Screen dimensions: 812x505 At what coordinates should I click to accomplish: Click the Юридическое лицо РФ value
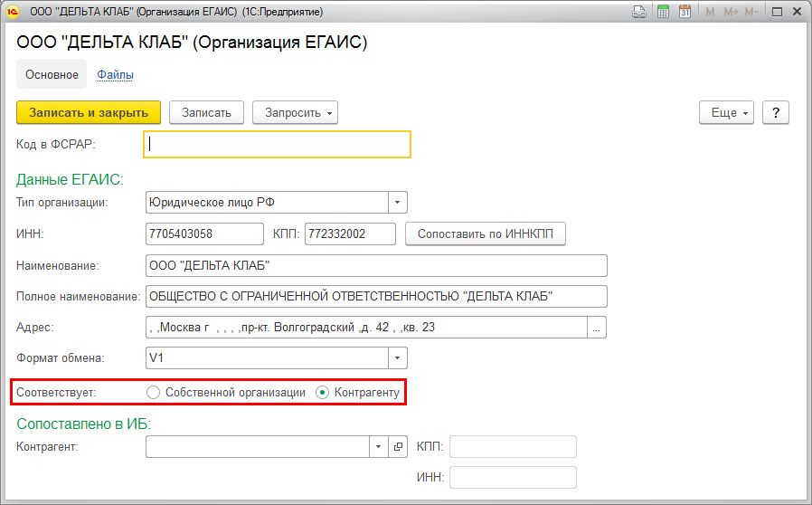pyautogui.click(x=212, y=202)
